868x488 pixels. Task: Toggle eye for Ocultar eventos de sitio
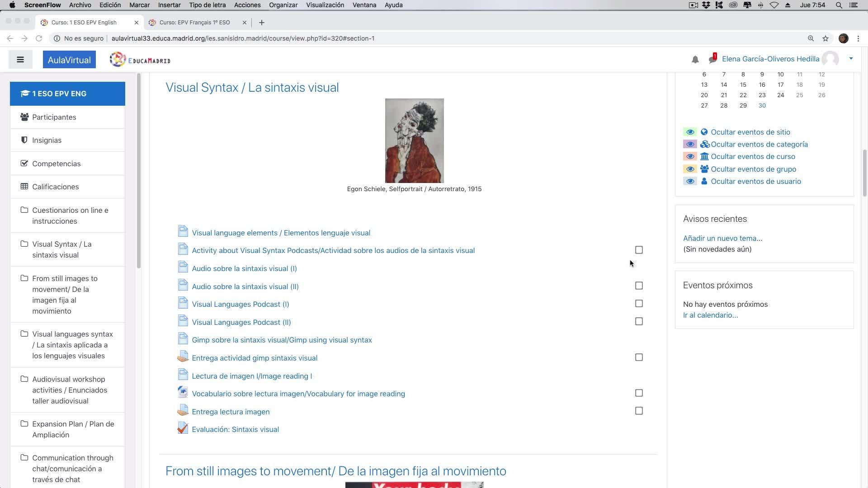(x=690, y=132)
